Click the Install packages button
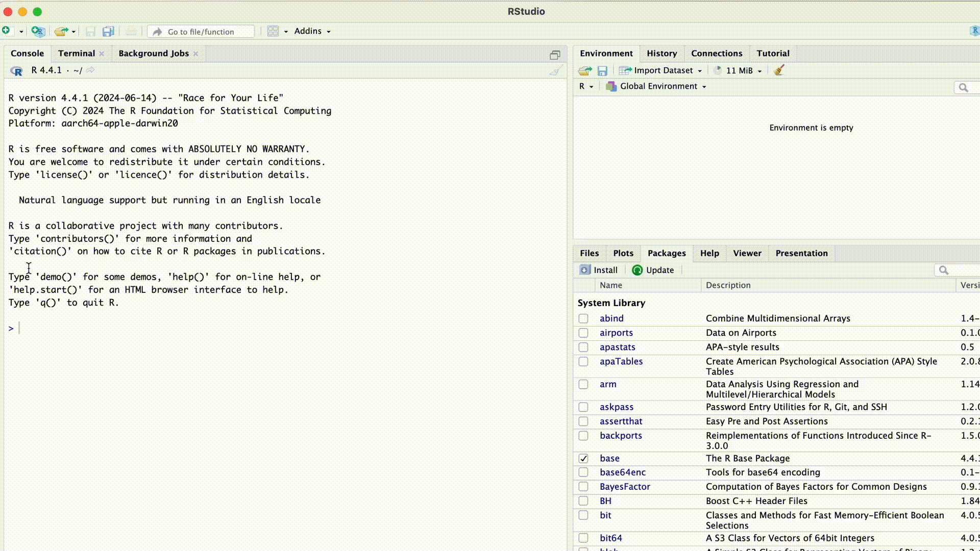 (x=599, y=270)
